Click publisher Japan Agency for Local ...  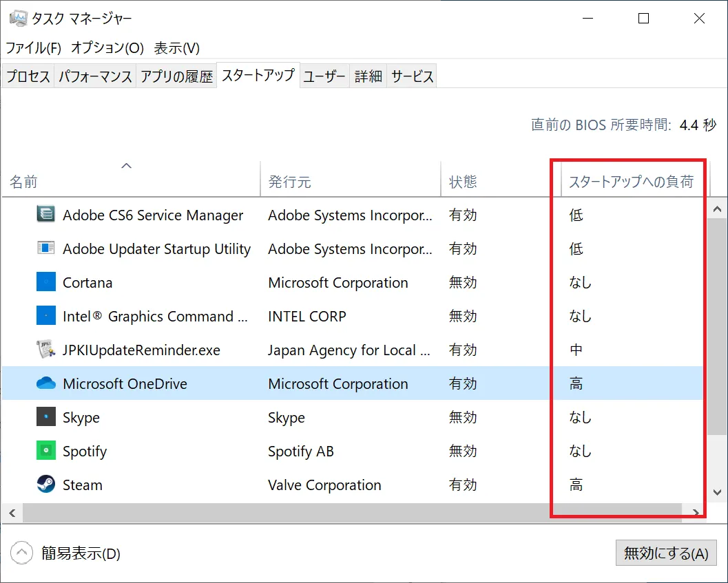point(349,350)
